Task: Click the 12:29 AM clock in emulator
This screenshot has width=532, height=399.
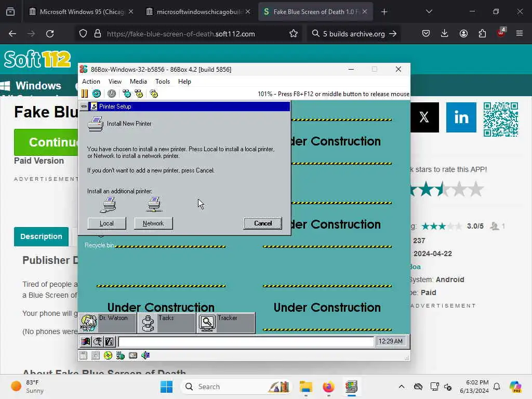Action: [391, 341]
